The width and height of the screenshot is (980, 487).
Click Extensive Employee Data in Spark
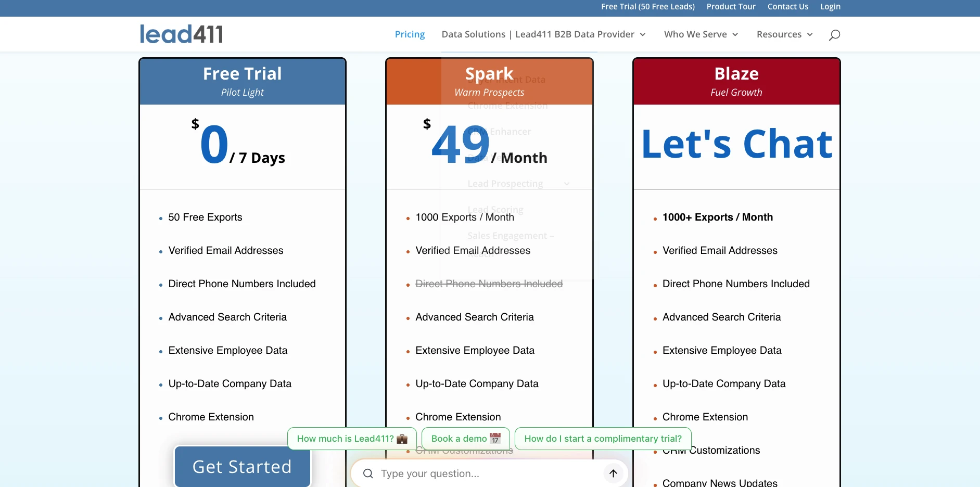pos(475,351)
